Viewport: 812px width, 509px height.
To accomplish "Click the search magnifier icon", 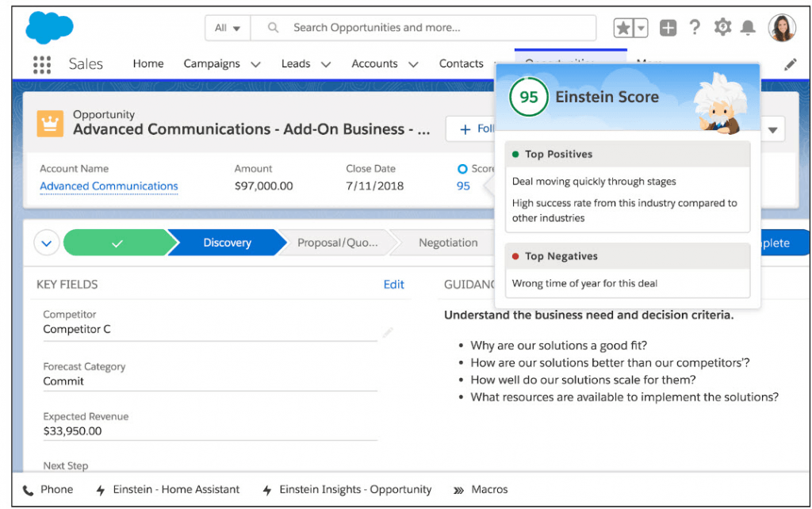I will pyautogui.click(x=273, y=28).
